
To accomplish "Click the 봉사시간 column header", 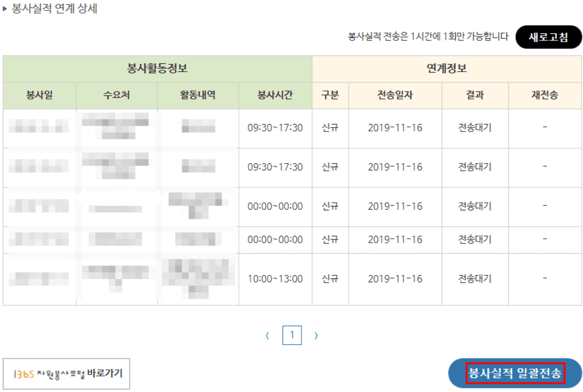I will (x=274, y=96).
